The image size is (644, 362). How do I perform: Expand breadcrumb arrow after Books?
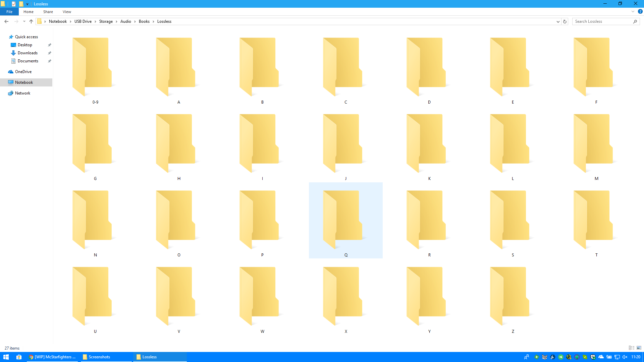[154, 21]
